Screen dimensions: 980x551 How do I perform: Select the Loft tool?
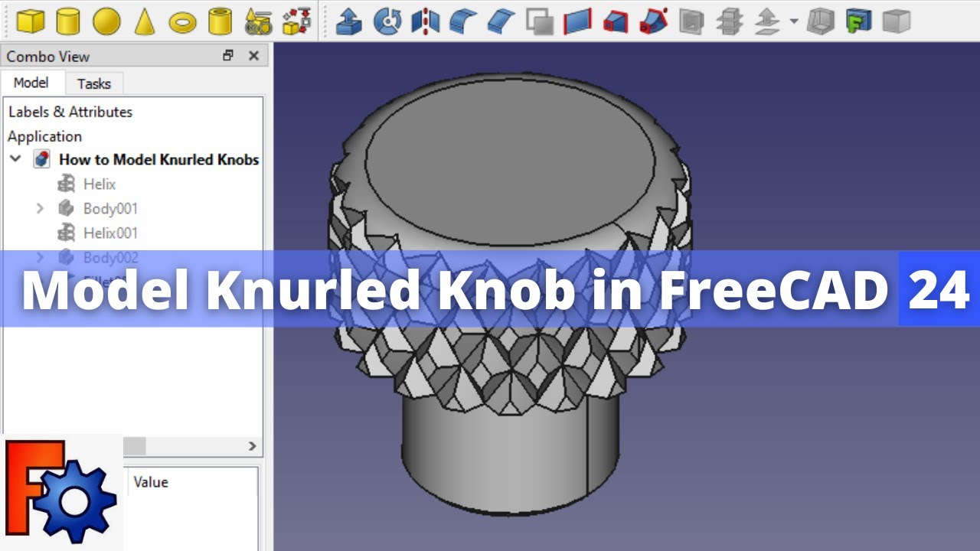point(615,21)
